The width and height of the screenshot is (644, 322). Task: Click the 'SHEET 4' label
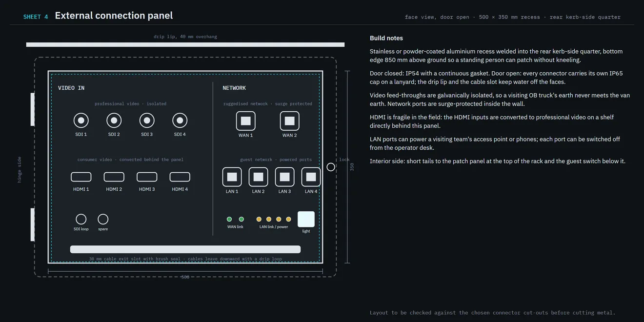click(x=36, y=17)
